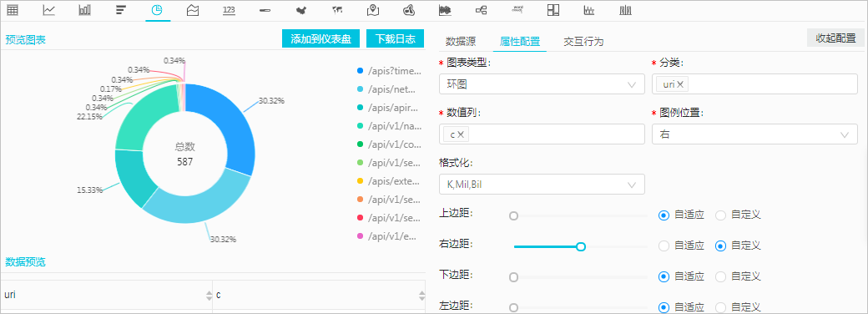Select the table chart type icon
Image resolution: width=868 pixels, height=314 pixels.
point(13,10)
